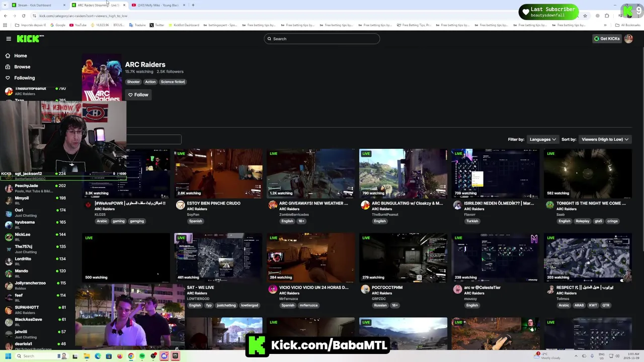Expand the hidden bookmarks overflow chevron
644x362 pixels.
point(606,25)
